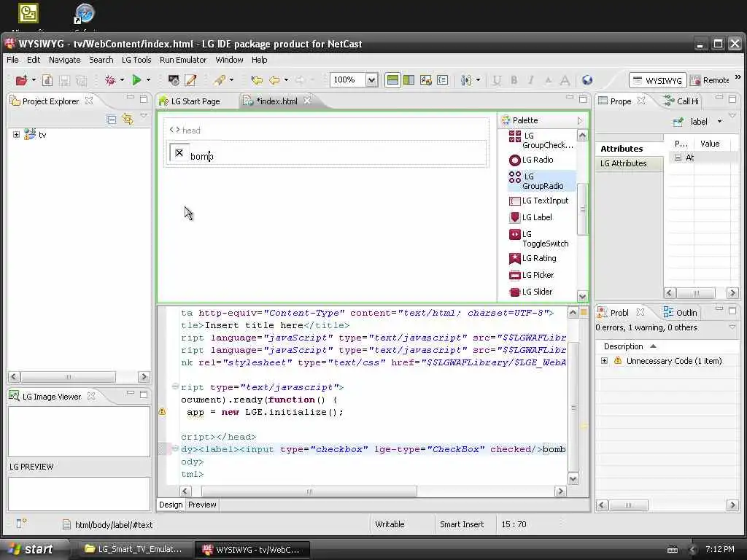Click the Project Explorer horizontal scrollbar thumb
Image resolution: width=747 pixels, height=560 pixels.
tap(68, 377)
